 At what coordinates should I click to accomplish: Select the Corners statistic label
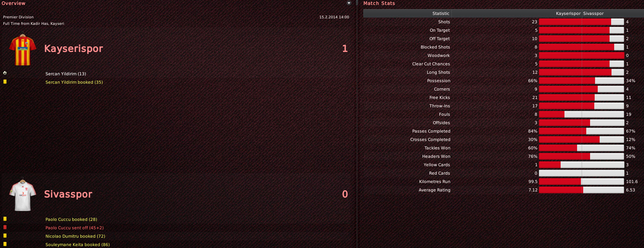(x=442, y=89)
